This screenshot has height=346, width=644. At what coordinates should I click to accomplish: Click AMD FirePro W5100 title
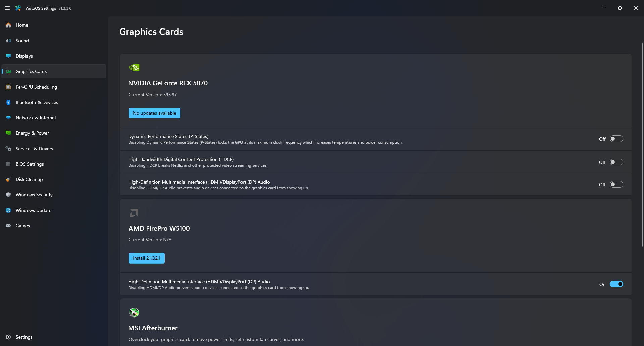159,228
